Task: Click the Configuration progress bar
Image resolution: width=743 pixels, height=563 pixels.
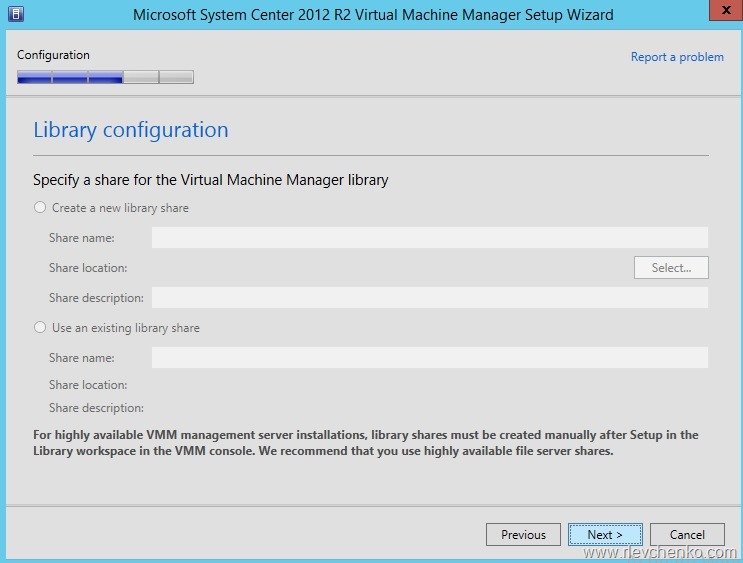Action: point(105,77)
